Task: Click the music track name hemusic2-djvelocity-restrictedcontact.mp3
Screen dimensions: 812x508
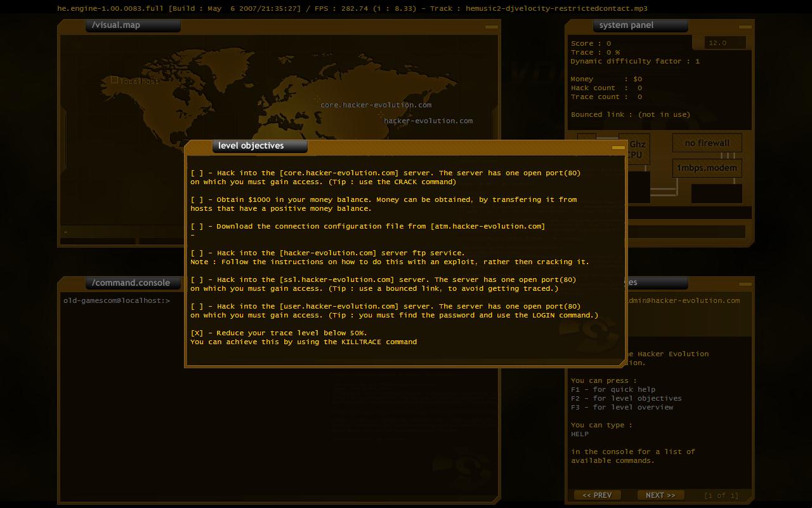Action: coord(556,9)
